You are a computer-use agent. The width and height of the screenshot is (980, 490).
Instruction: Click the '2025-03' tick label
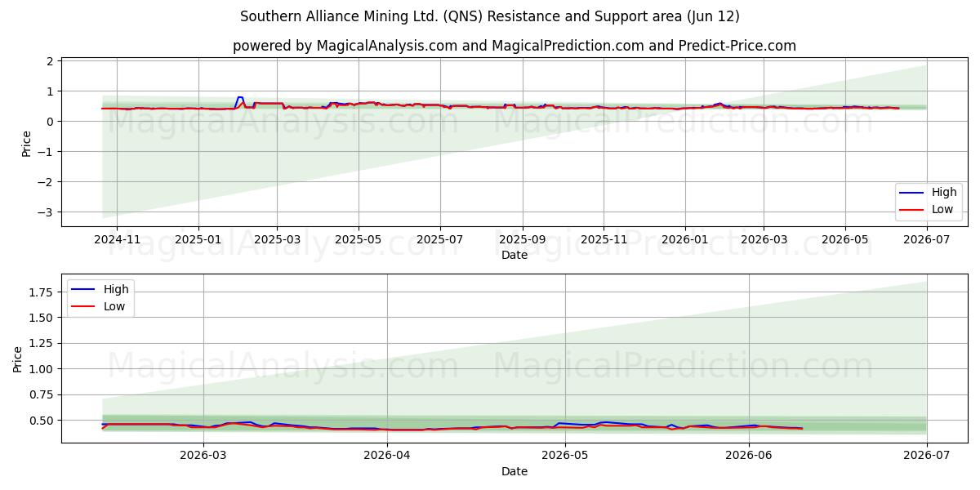(277, 239)
